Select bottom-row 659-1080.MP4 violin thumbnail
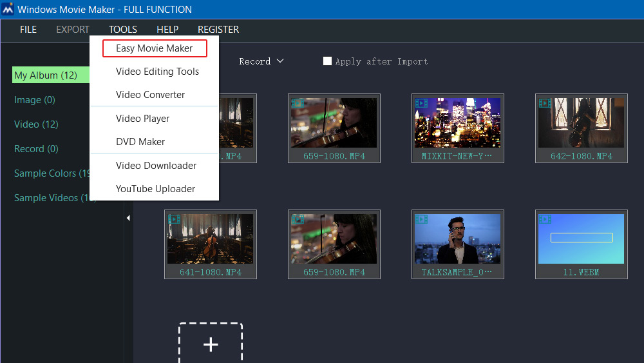The width and height of the screenshot is (644, 363). pyautogui.click(x=334, y=244)
